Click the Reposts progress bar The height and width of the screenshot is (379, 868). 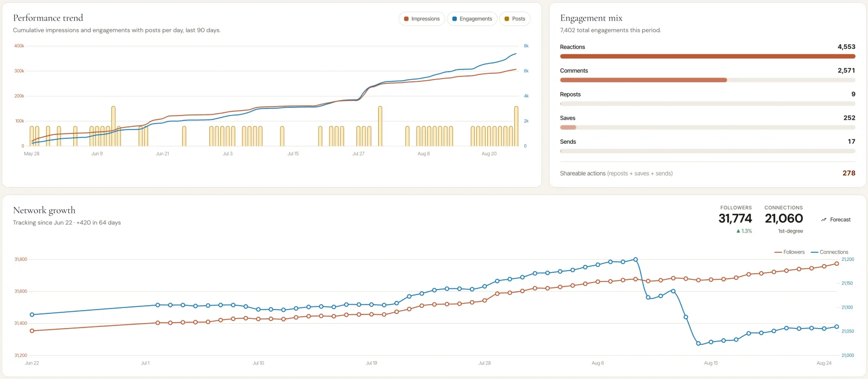point(707,104)
